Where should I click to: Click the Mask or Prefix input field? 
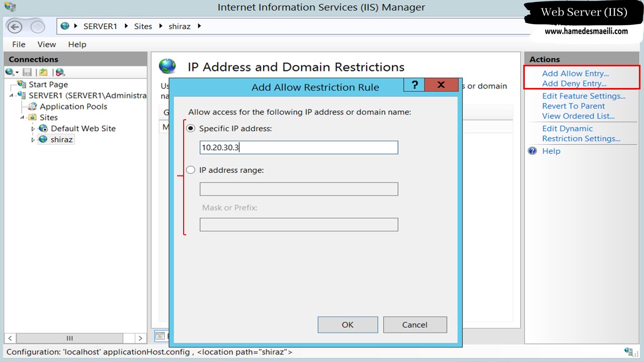point(299,225)
